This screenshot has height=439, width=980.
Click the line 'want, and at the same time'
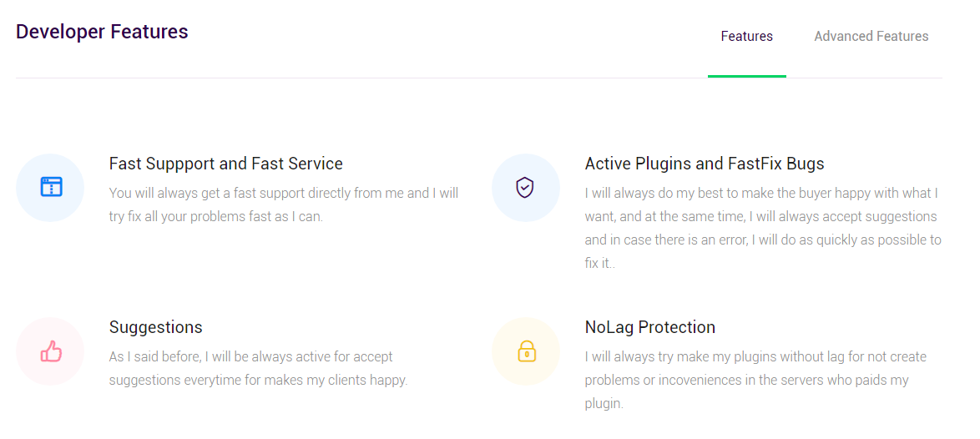pos(760,217)
